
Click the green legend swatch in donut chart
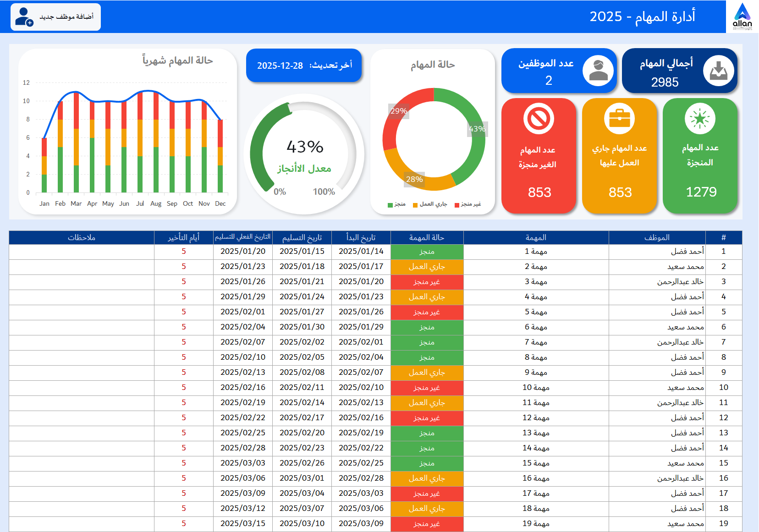click(390, 205)
